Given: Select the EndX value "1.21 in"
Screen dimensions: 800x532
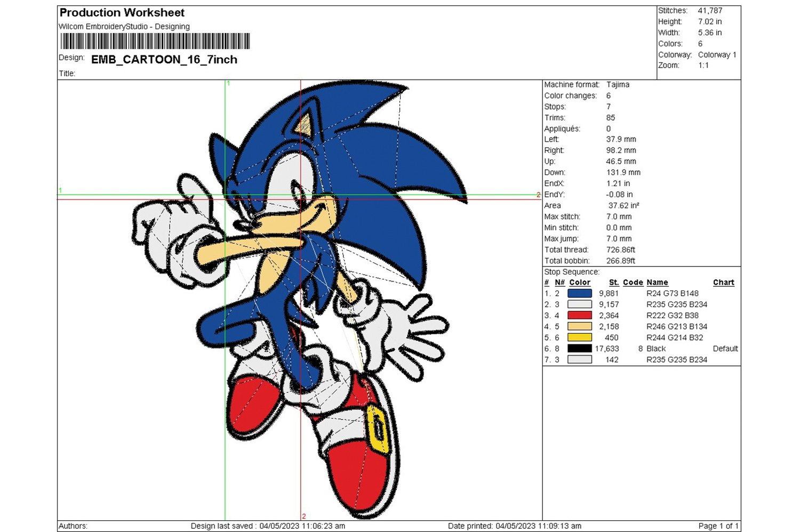Looking at the screenshot, I should coord(618,183).
